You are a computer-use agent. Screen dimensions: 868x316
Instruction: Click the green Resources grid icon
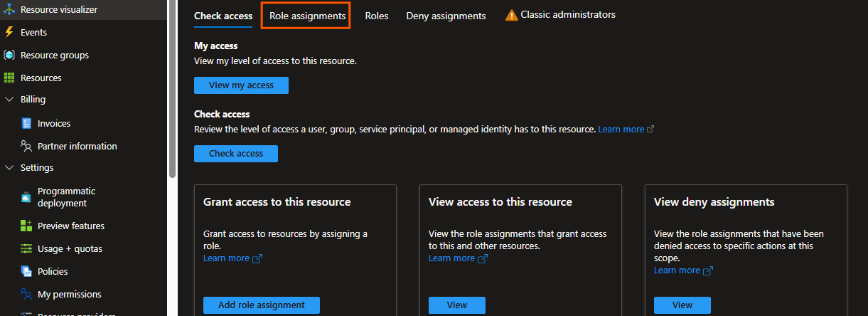click(x=9, y=78)
